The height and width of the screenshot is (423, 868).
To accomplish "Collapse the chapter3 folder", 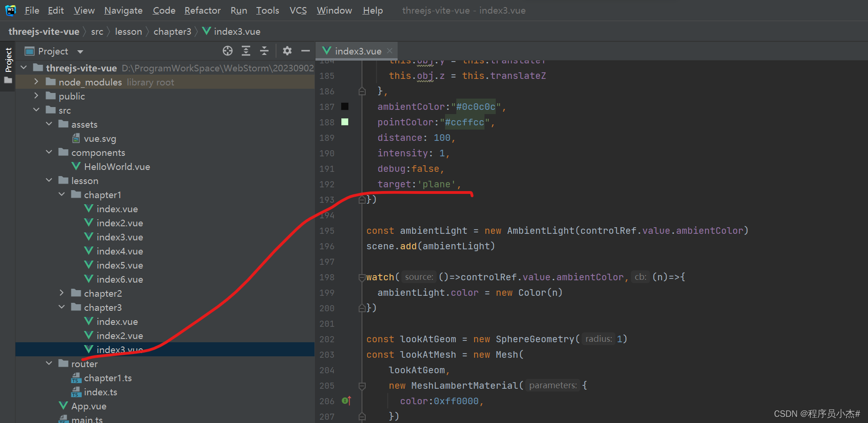I will tap(62, 307).
